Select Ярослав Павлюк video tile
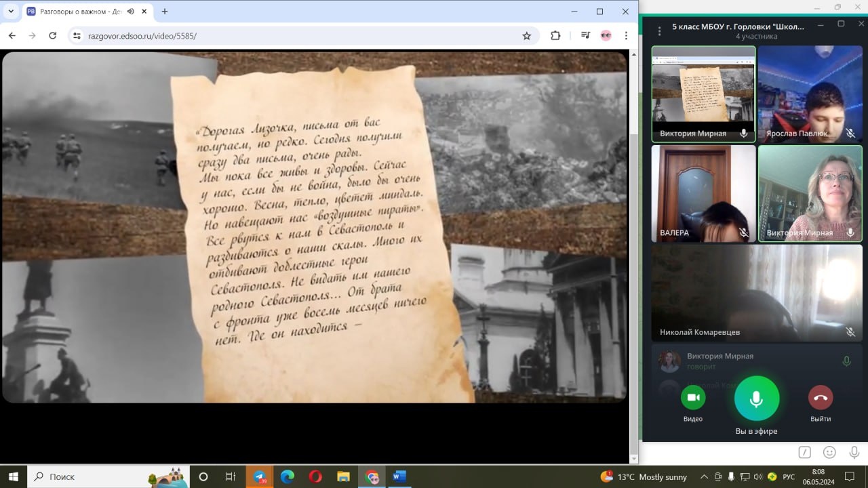 [810, 94]
